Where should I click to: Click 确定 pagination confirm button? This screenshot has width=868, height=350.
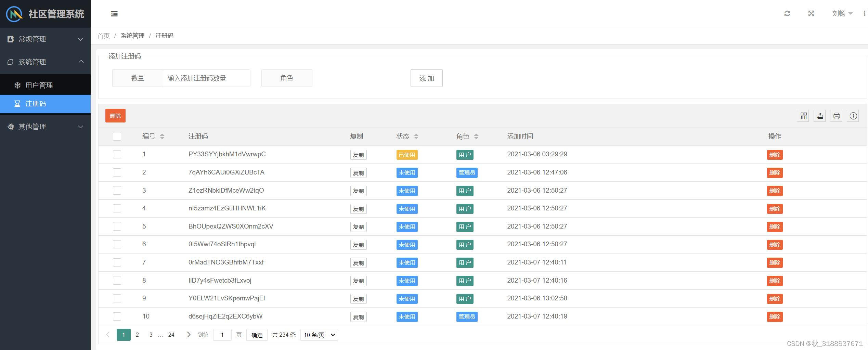[257, 335]
